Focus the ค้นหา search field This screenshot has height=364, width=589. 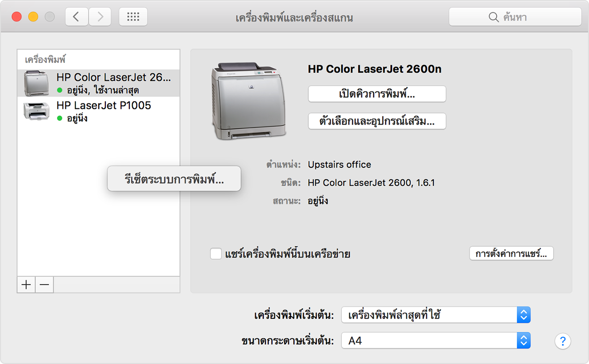pyautogui.click(x=515, y=17)
